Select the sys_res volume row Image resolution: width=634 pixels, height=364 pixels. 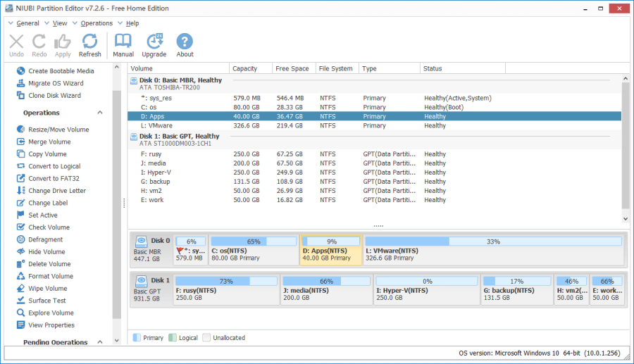click(x=375, y=98)
